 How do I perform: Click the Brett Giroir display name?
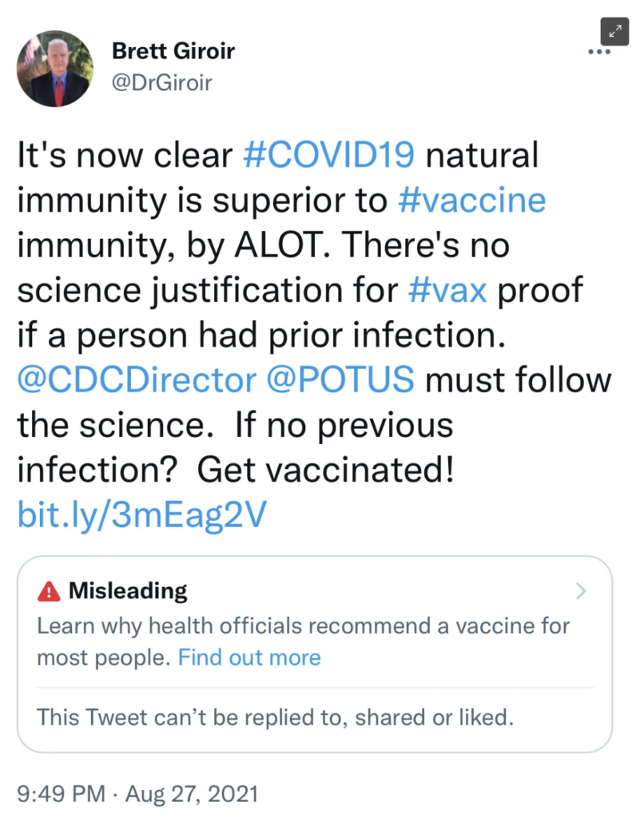coord(173,51)
